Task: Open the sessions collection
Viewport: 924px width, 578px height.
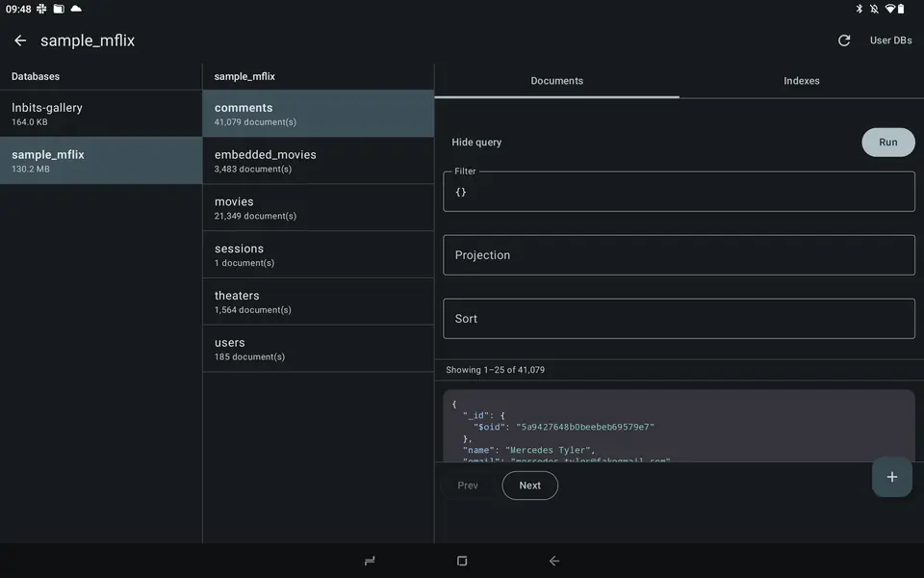Action: (319, 254)
